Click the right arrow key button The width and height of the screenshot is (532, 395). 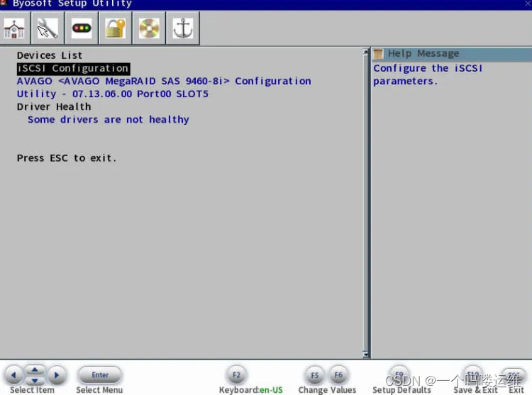point(56,375)
